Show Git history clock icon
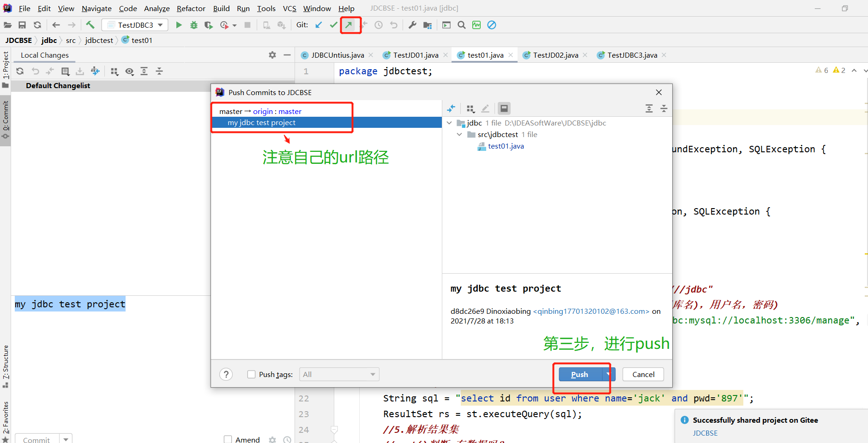The image size is (868, 443). point(379,25)
